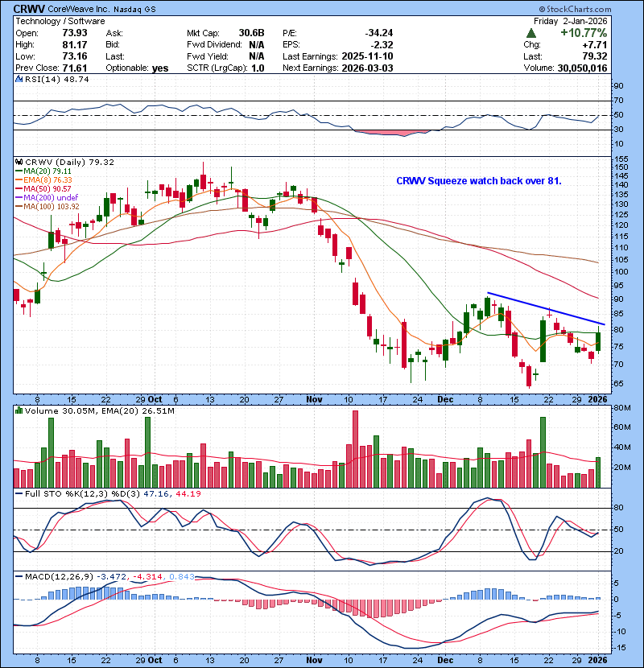Click the Mkt Cap value 30.6B
Image resolution: width=644 pixels, height=668 pixels.
(x=251, y=33)
